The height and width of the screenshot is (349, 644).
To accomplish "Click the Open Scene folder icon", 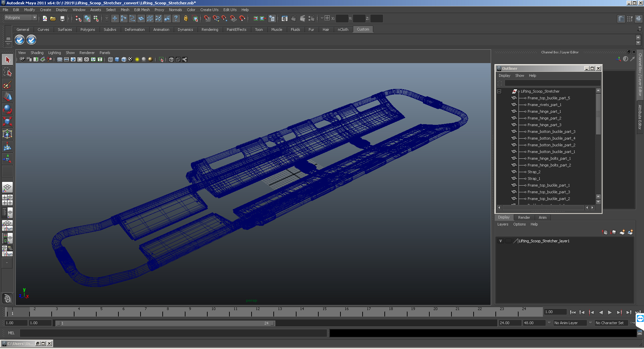I will 53,18.
